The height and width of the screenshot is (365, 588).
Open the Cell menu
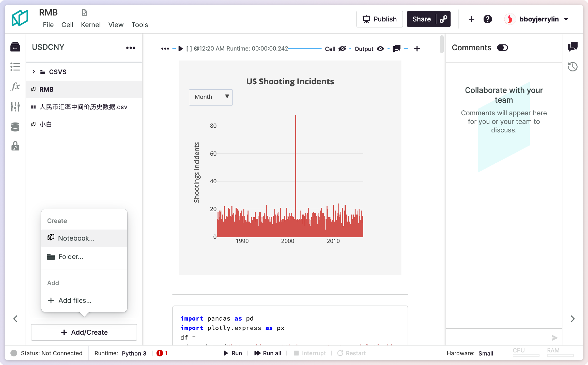pyautogui.click(x=67, y=25)
